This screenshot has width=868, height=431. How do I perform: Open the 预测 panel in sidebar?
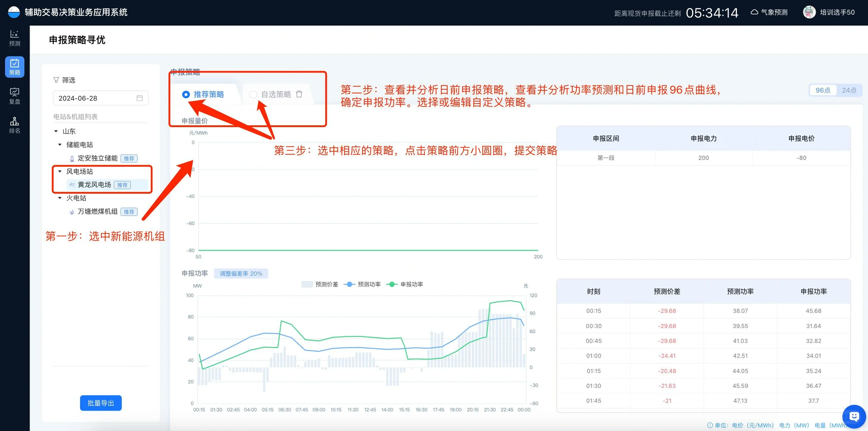pos(14,38)
